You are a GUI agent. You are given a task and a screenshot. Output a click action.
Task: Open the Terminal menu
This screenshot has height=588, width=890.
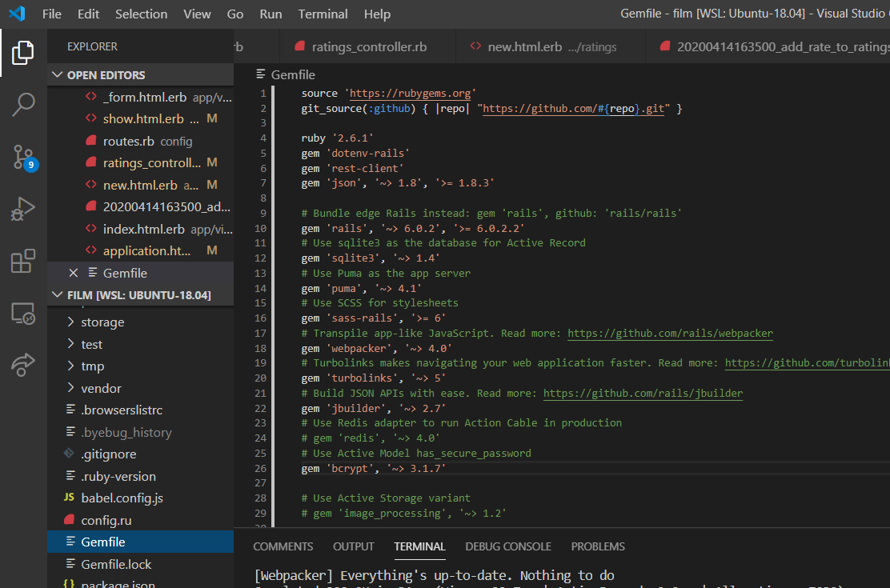point(323,14)
